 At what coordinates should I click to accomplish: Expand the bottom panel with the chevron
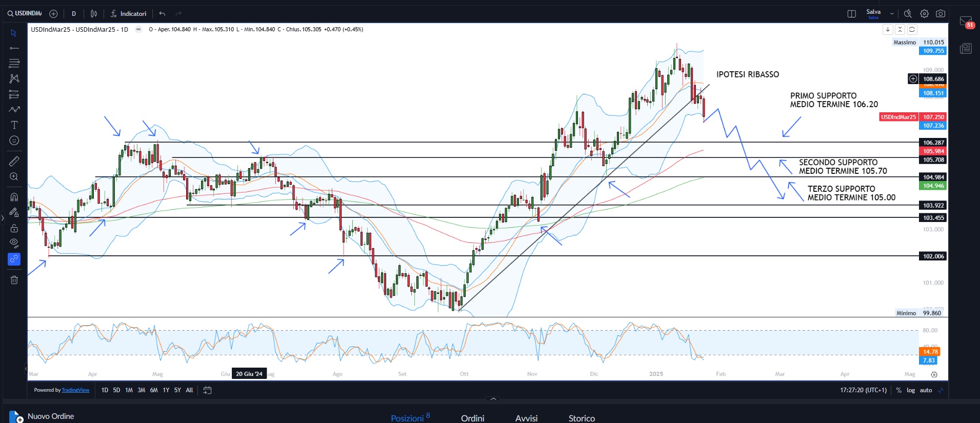point(493,398)
